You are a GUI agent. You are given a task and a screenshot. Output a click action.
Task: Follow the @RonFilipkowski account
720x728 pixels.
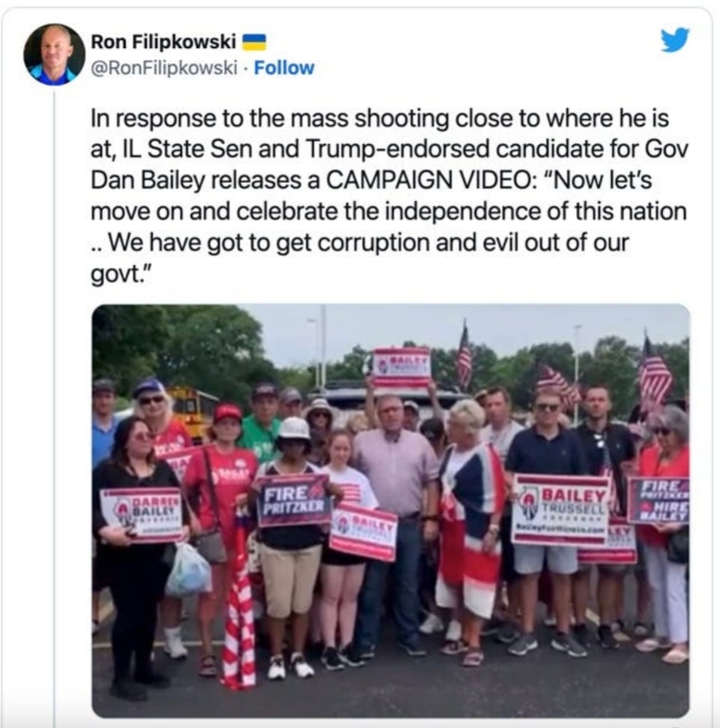coord(284,68)
